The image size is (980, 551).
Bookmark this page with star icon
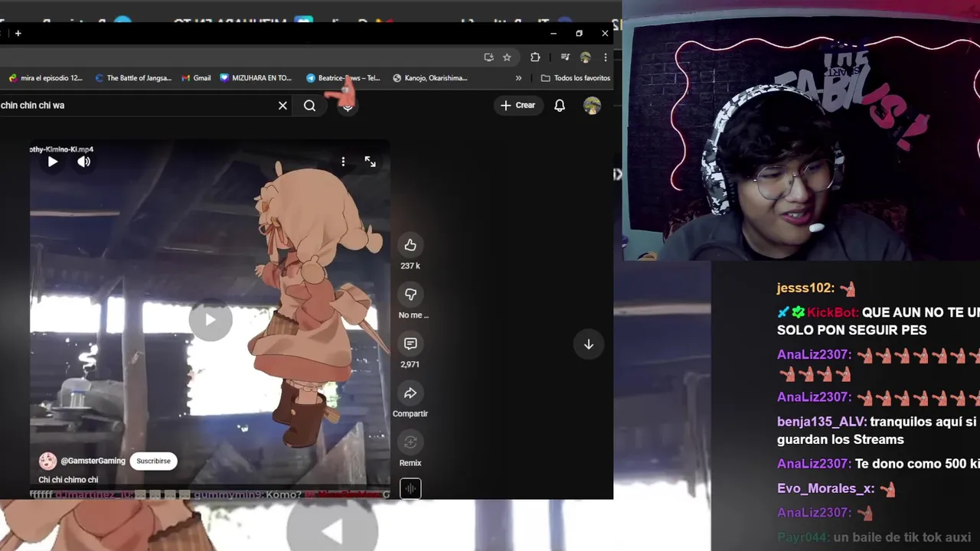pyautogui.click(x=507, y=57)
